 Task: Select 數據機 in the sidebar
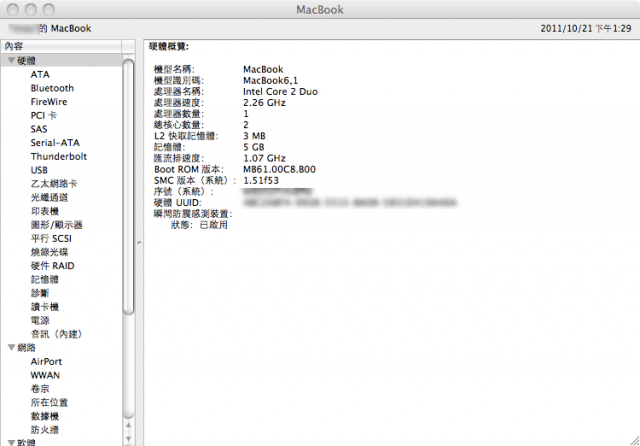(45, 416)
